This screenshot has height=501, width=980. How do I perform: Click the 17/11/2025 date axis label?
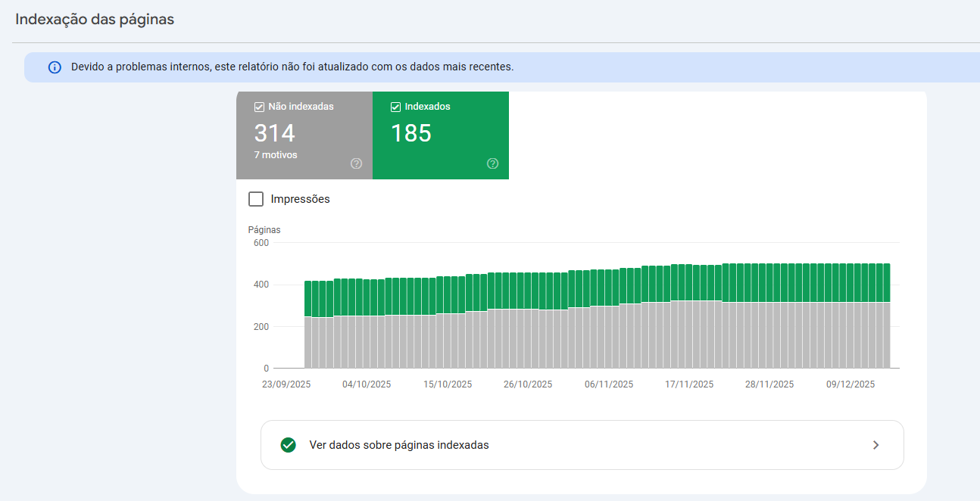pyautogui.click(x=689, y=384)
